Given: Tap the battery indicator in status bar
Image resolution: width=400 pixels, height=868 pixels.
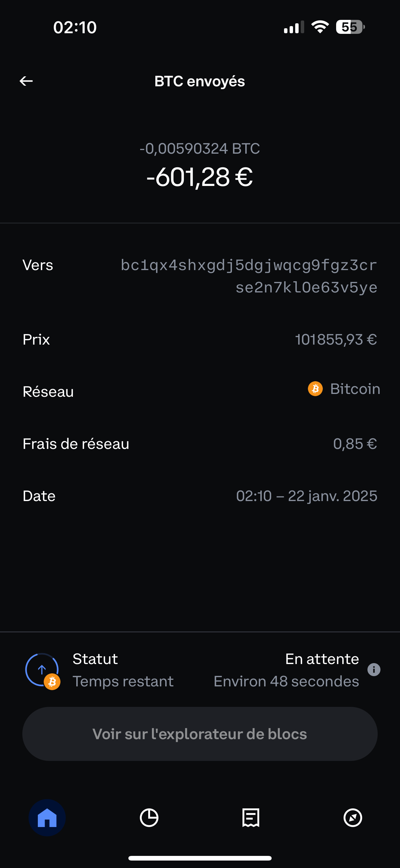Looking at the screenshot, I should [350, 27].
